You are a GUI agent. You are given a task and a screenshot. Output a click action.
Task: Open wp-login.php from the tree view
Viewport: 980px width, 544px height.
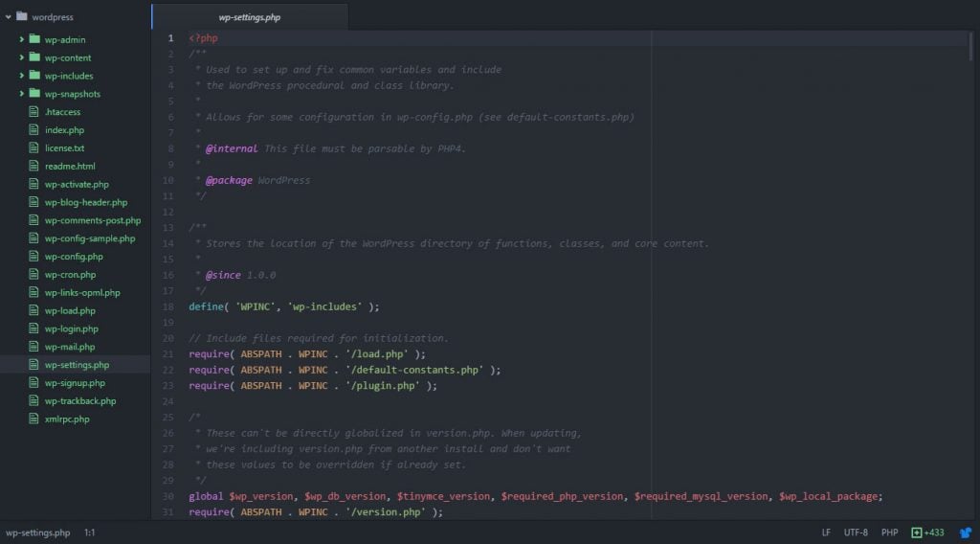pos(70,329)
